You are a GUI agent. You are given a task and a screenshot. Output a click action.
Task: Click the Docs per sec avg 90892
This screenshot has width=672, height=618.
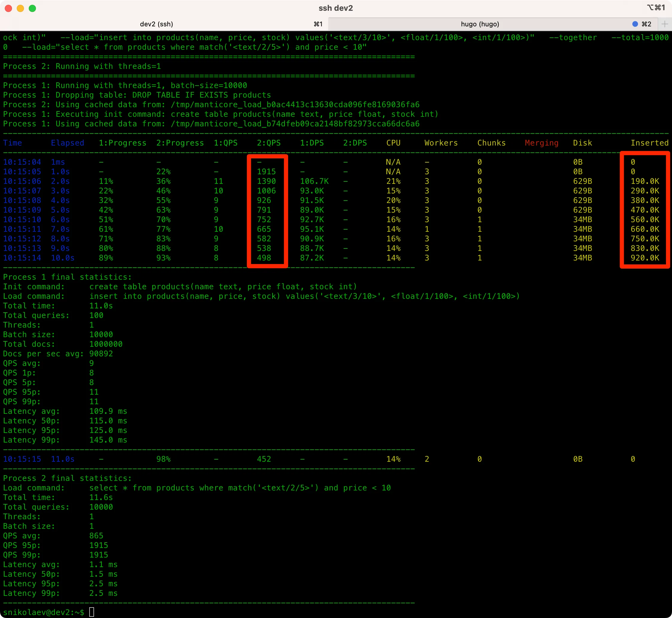pyautogui.click(x=101, y=354)
